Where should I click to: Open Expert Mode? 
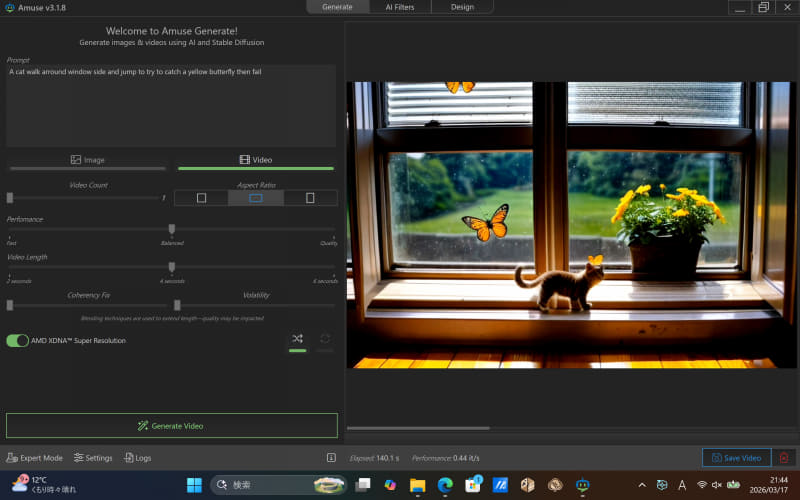coord(35,458)
